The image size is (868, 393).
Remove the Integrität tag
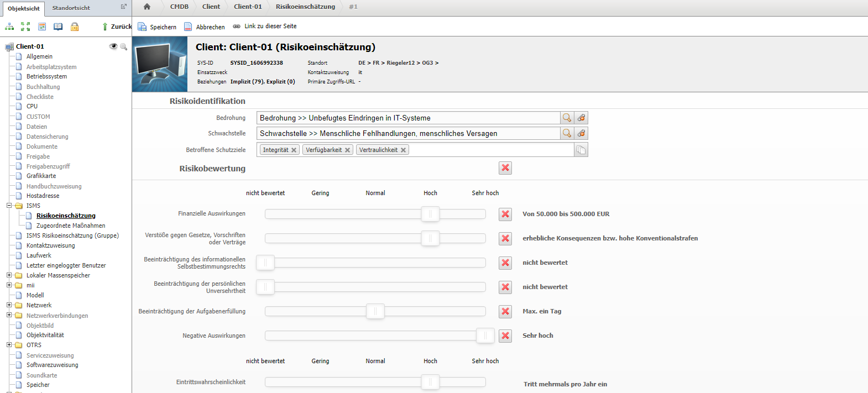294,150
